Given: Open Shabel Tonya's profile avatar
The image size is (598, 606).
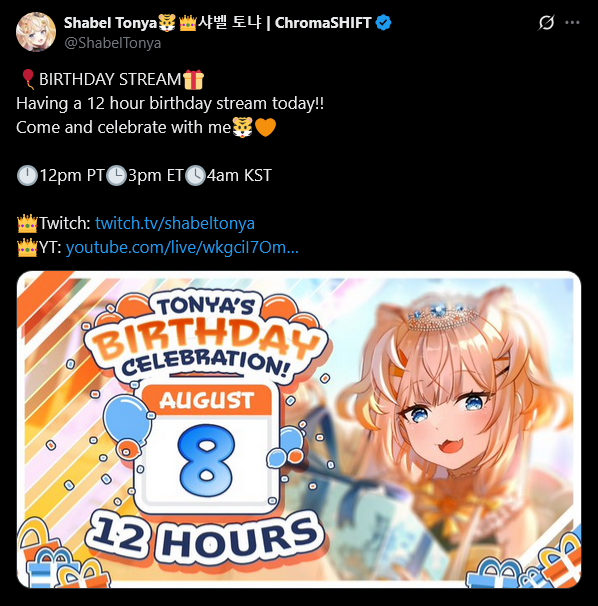Looking at the screenshot, I should pyautogui.click(x=36, y=32).
